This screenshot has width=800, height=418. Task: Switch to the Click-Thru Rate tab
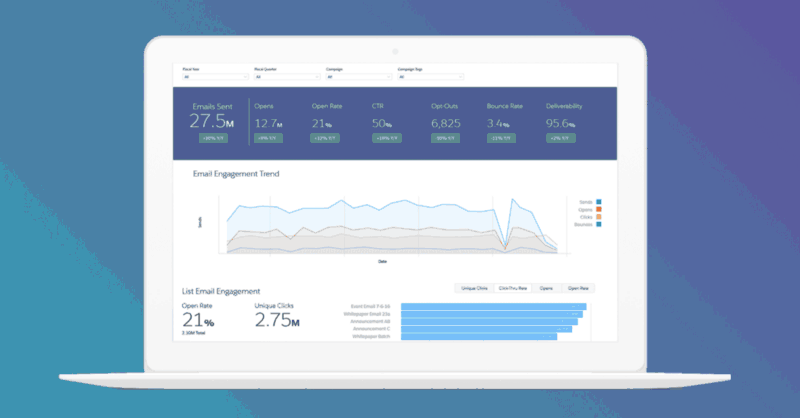click(x=513, y=288)
